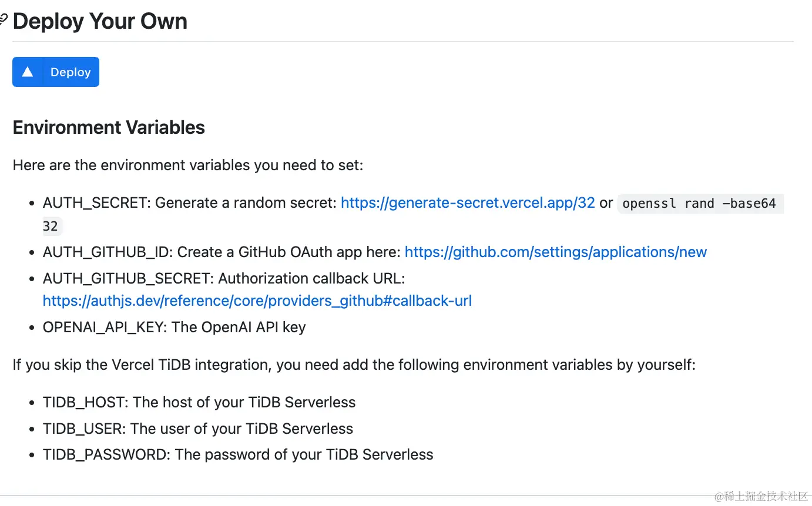812x506 pixels.
Task: Click the Deploy Your Own heading
Action: pyautogui.click(x=100, y=22)
